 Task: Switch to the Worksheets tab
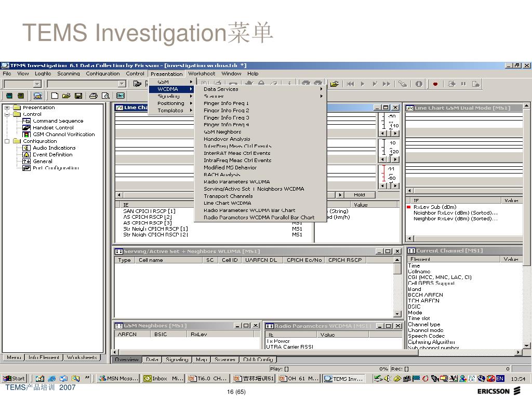coord(82,357)
